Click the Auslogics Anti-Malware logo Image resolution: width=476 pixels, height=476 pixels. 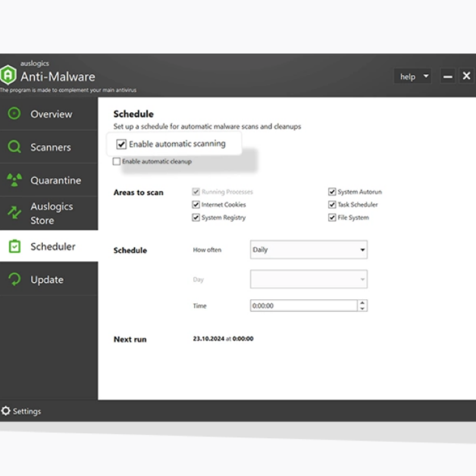click(8, 75)
